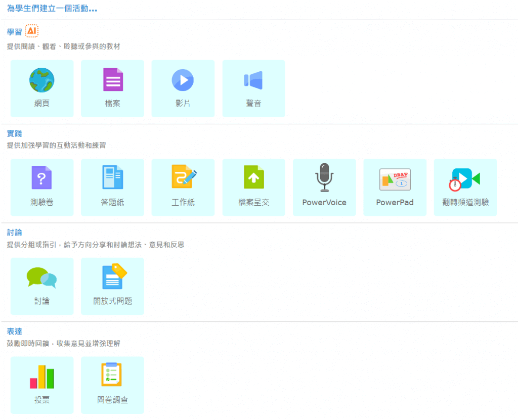Open the PowerPad drawing activity

(x=395, y=187)
